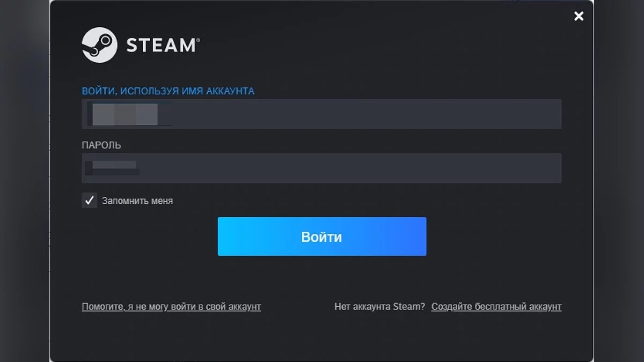This screenshot has width=644, height=362.
Task: Click the ВОЙТИ, ИСПОЛЬЗУЯ ИМЯ АККАУНТА label
Action: pos(168,91)
